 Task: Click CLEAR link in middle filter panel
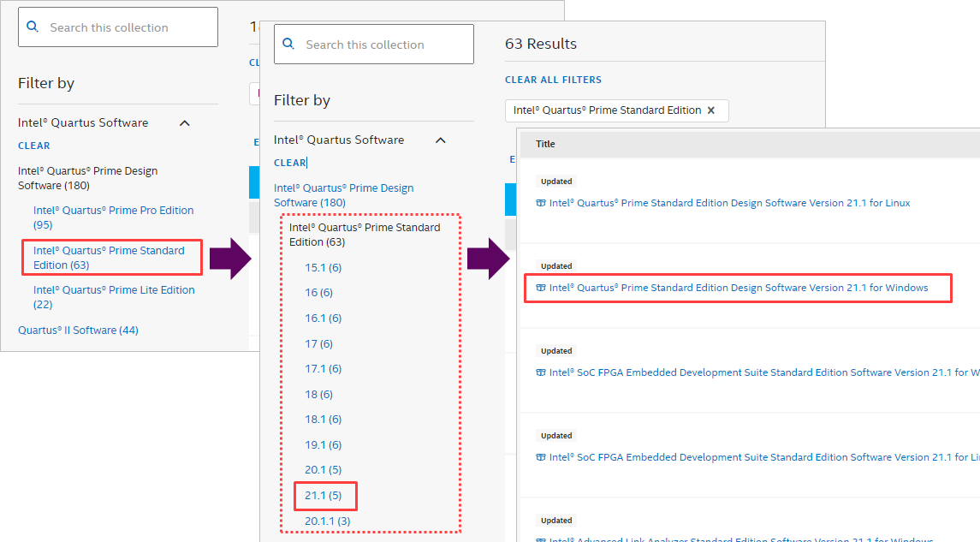pos(290,163)
